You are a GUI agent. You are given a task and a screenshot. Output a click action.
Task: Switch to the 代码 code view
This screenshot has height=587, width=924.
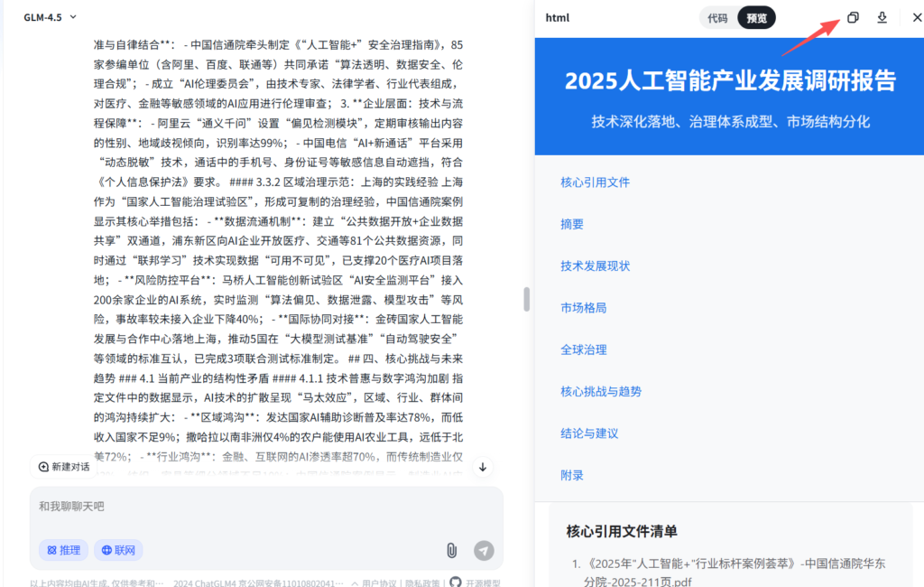(717, 18)
